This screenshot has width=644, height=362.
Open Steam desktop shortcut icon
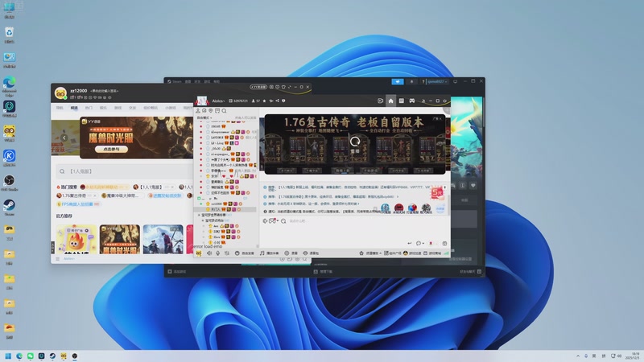click(9, 207)
